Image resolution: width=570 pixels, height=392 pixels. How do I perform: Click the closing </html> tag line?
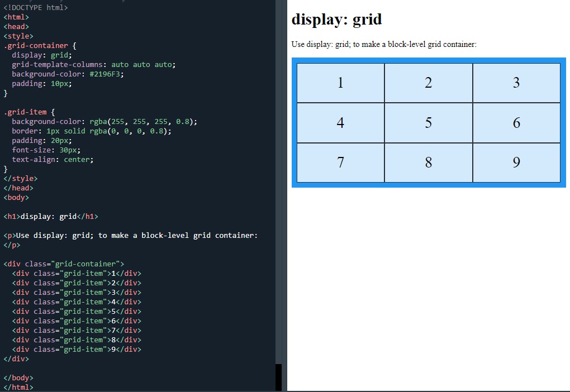18,388
